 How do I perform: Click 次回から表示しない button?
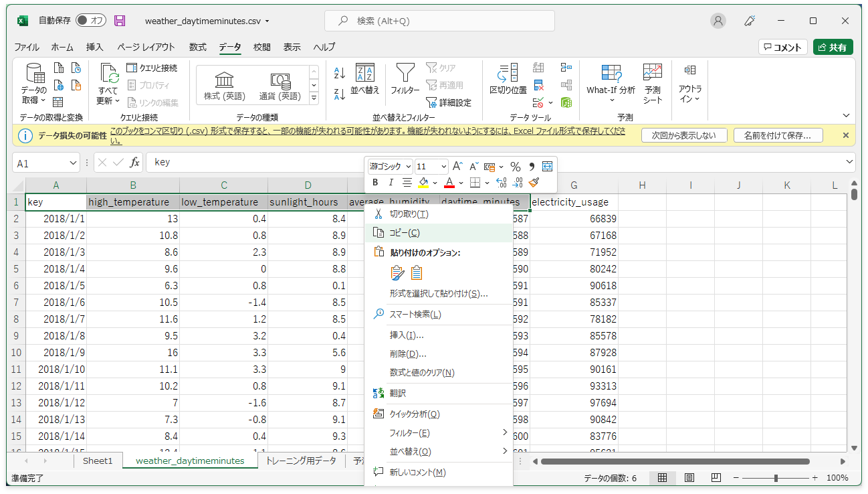(x=683, y=135)
